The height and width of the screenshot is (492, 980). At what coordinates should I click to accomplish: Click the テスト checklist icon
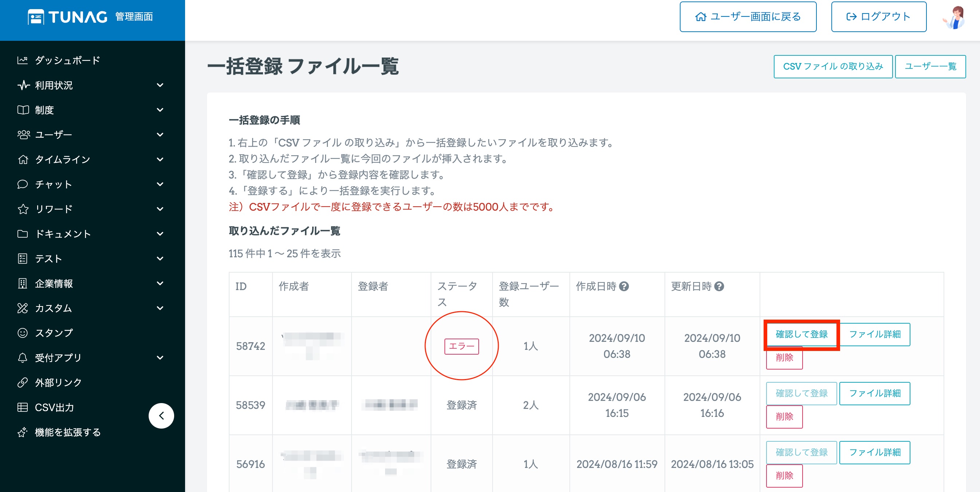click(x=23, y=258)
